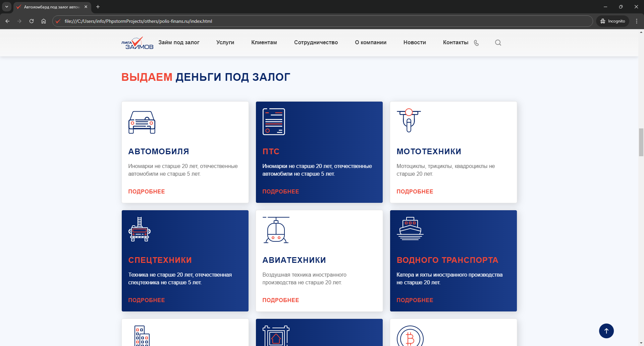Click Подробнее link under Автомобиля

(147, 191)
